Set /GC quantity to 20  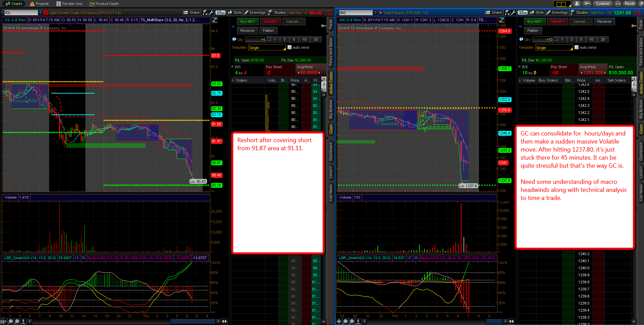pos(603,40)
